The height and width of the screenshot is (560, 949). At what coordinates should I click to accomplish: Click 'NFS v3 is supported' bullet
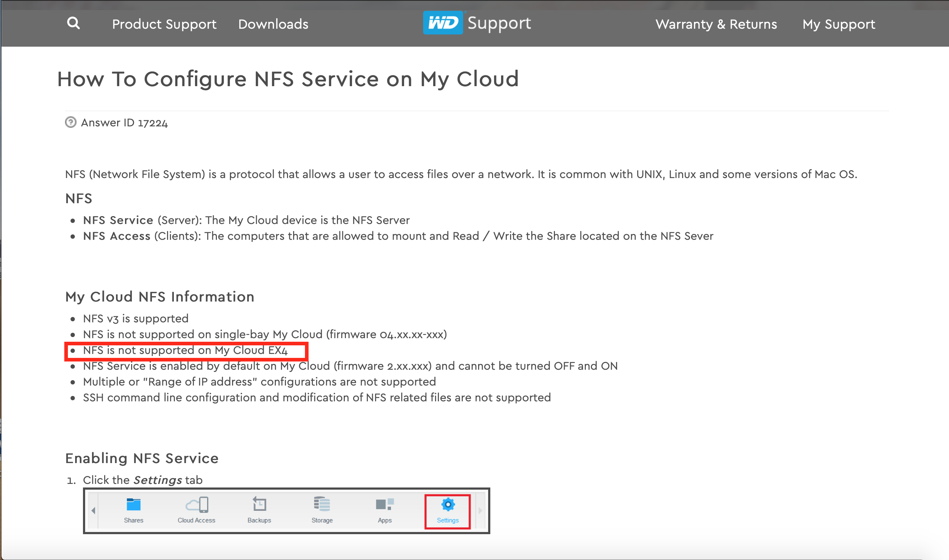click(x=135, y=318)
